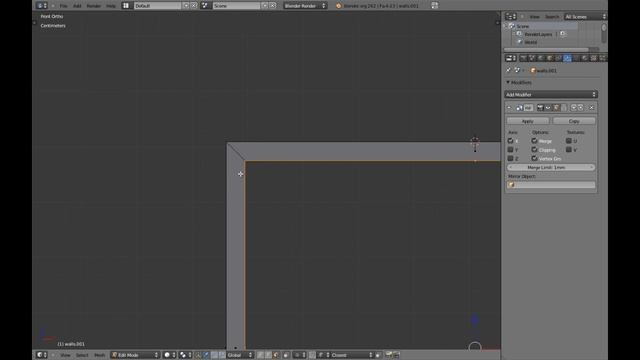
Task: Open the Add Modifier dropdown
Action: coord(551,94)
